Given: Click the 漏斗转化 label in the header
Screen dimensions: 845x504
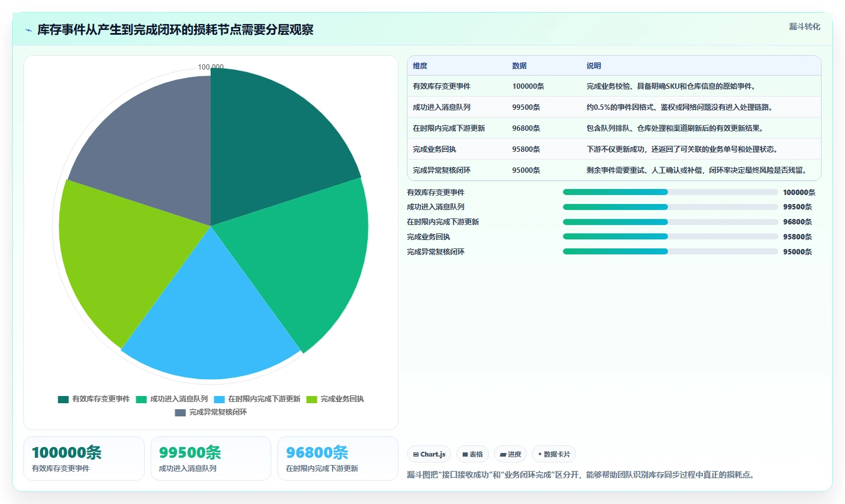Looking at the screenshot, I should (x=804, y=26).
